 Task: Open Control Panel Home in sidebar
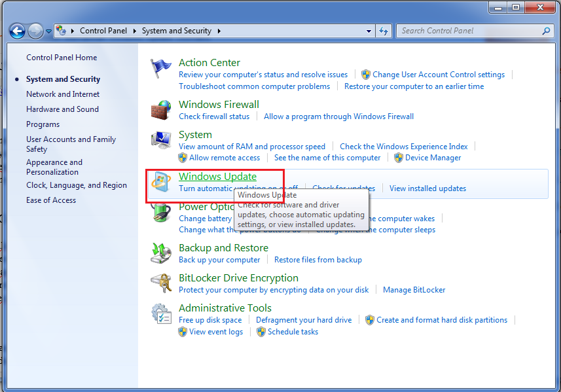pyautogui.click(x=62, y=58)
